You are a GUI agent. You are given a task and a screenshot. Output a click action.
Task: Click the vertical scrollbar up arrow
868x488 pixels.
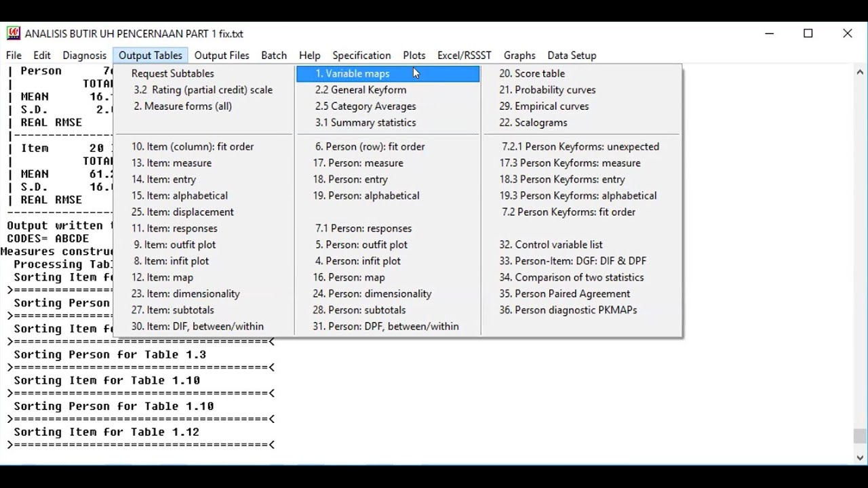pos(860,71)
